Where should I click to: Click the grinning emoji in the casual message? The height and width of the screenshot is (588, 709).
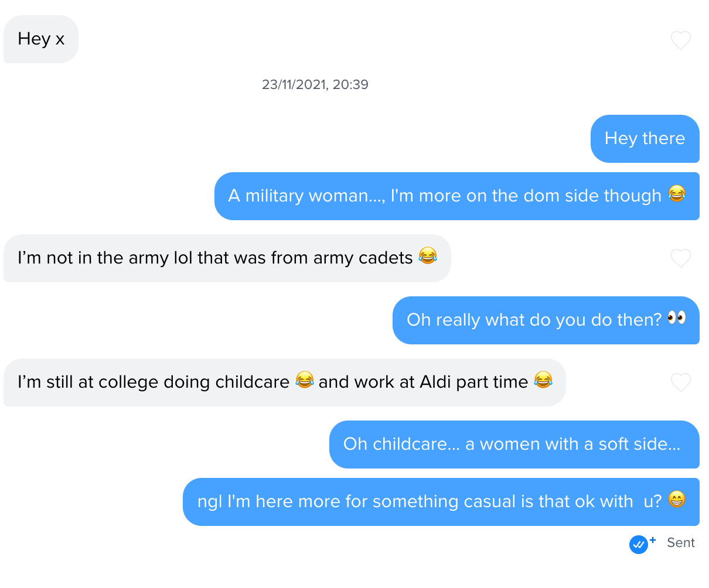676,500
